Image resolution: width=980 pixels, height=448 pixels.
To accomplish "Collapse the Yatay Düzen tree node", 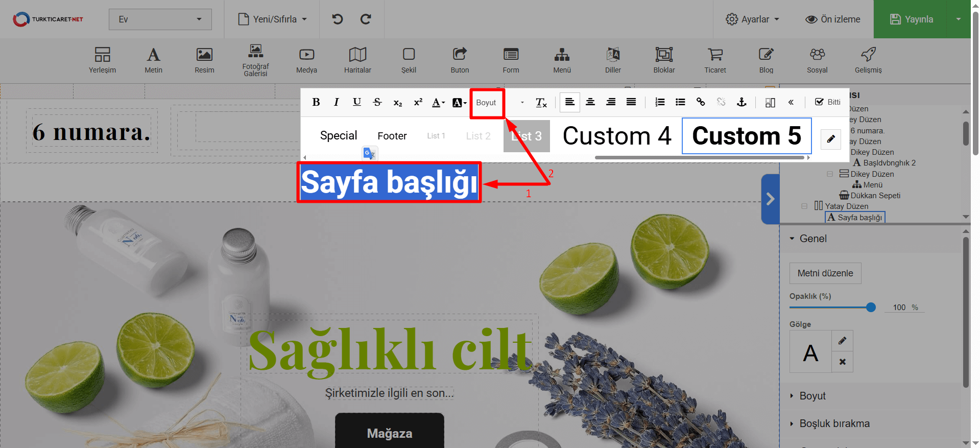I will pyautogui.click(x=804, y=206).
